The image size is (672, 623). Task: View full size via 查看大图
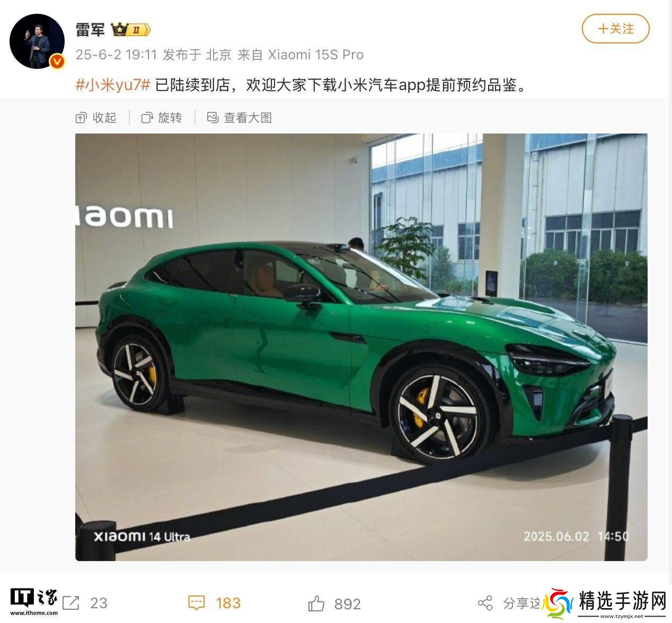[x=239, y=118]
